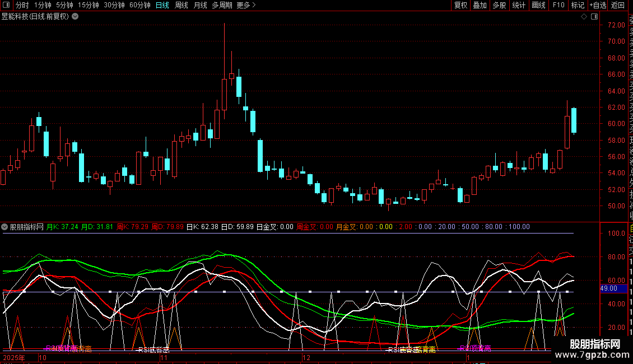Switch to 周线 weekly chart
The image size is (633, 364).
[181, 5]
